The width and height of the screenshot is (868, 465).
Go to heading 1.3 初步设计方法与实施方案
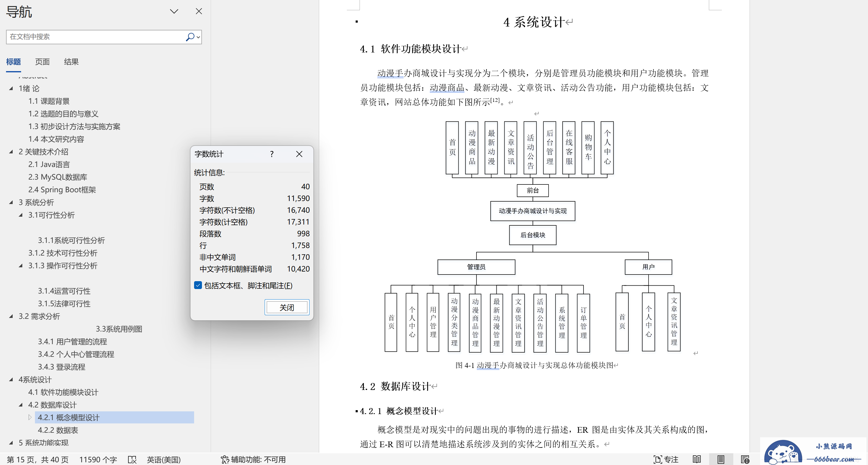[x=74, y=126]
